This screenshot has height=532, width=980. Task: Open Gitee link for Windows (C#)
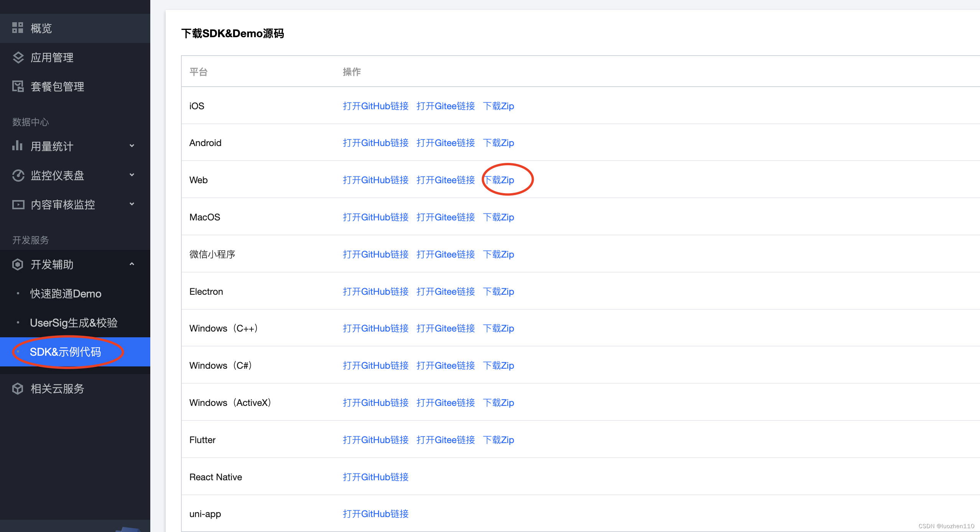point(446,366)
